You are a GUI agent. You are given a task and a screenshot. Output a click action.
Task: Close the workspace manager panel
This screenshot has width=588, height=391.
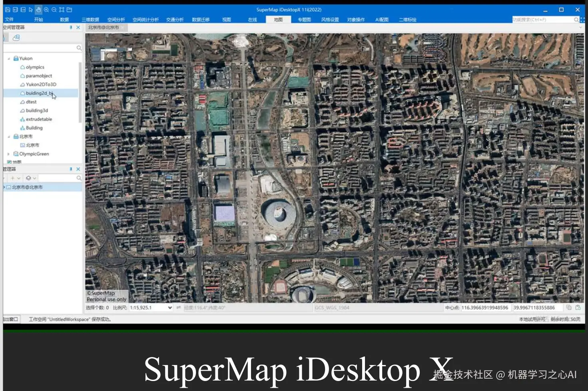[x=78, y=27]
